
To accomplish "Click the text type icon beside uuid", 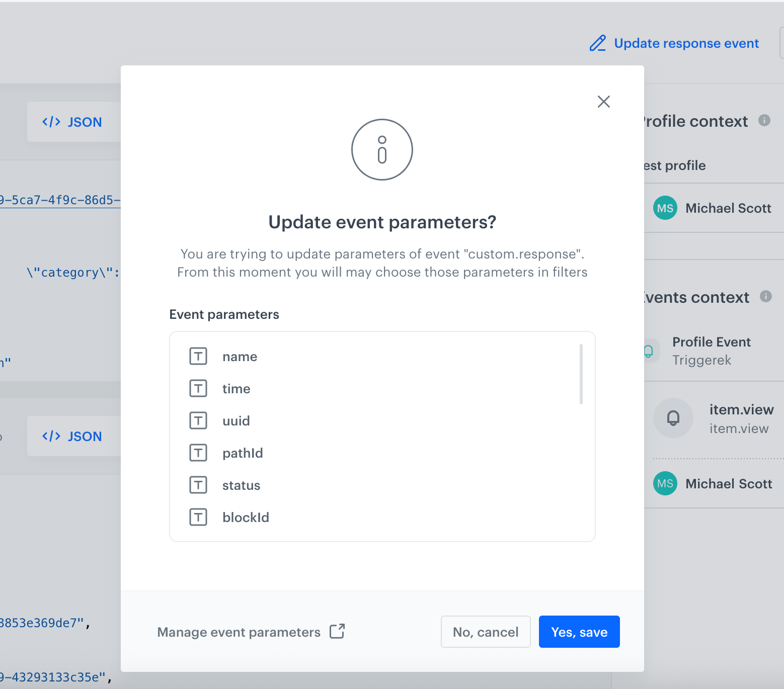I will 198,420.
